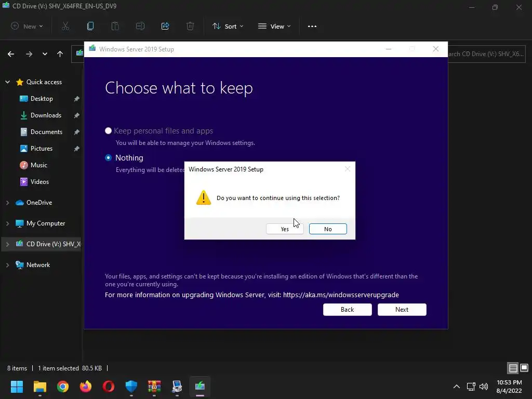Click No in the confirmation dialog
Viewport: 532px width, 399px height.
[328, 229]
